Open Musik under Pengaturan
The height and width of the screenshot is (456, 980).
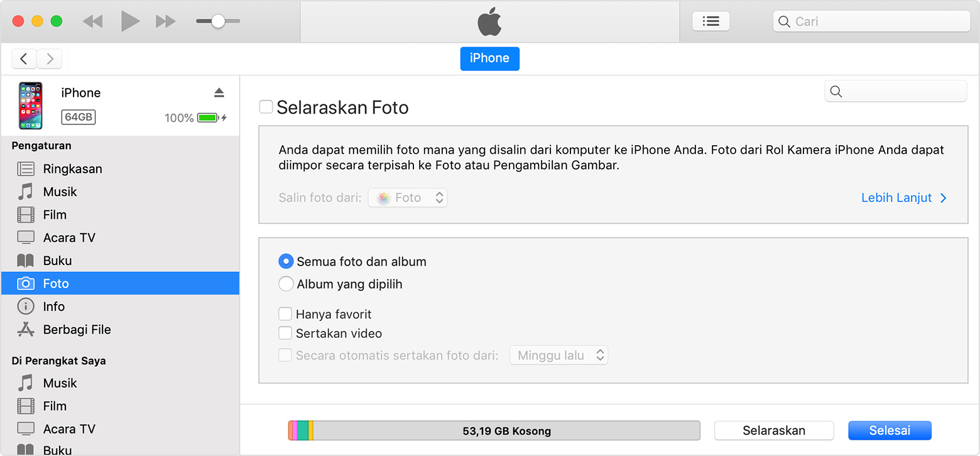pos(120,192)
